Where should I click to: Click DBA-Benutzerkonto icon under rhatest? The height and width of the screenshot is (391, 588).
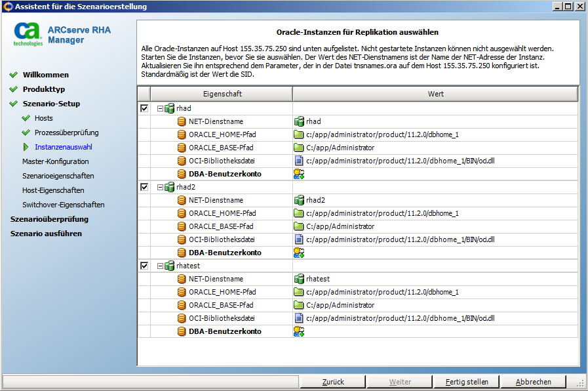pyautogui.click(x=182, y=331)
